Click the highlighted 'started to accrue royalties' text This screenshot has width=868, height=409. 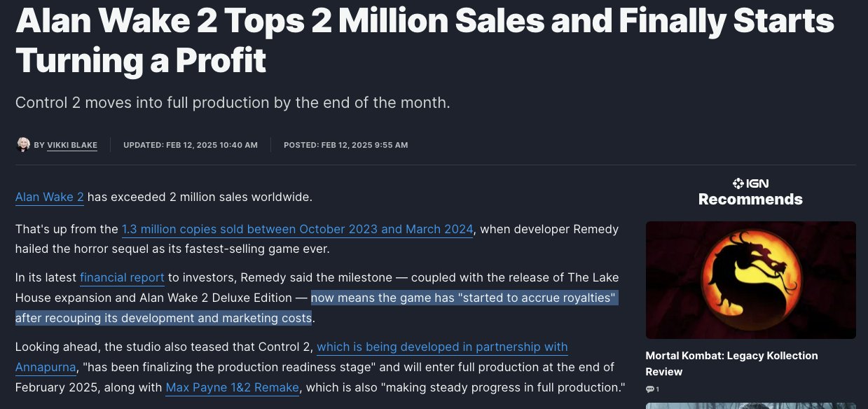click(x=464, y=298)
